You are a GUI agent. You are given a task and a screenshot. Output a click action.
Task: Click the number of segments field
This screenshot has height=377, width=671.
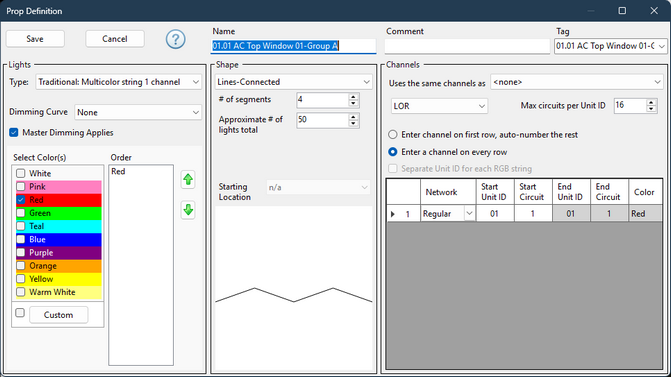pos(322,100)
